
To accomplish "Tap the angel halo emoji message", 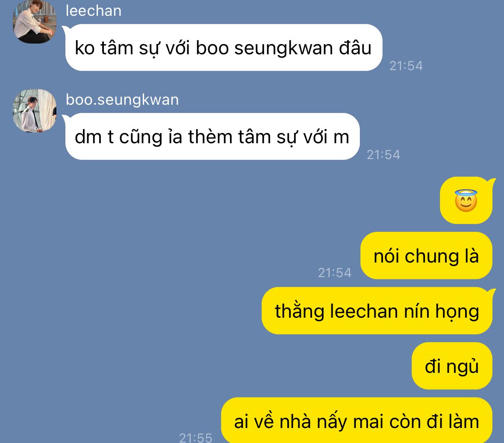I will pyautogui.click(x=466, y=200).
